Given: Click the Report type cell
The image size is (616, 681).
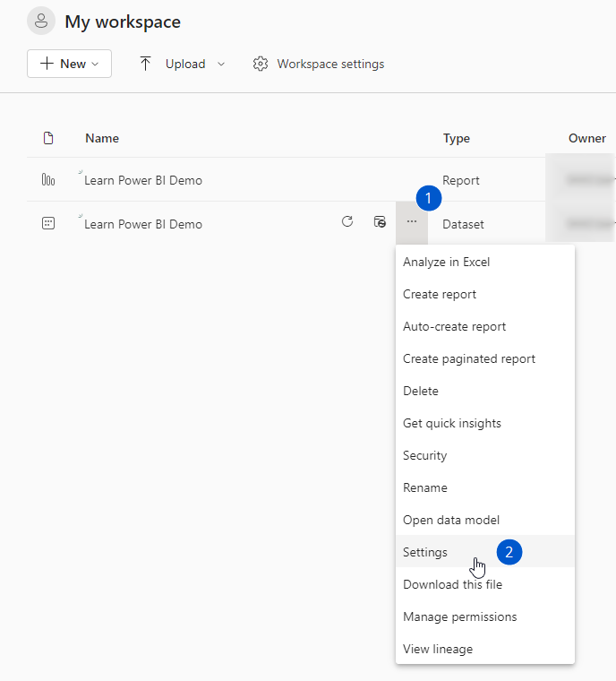Looking at the screenshot, I should (x=460, y=180).
